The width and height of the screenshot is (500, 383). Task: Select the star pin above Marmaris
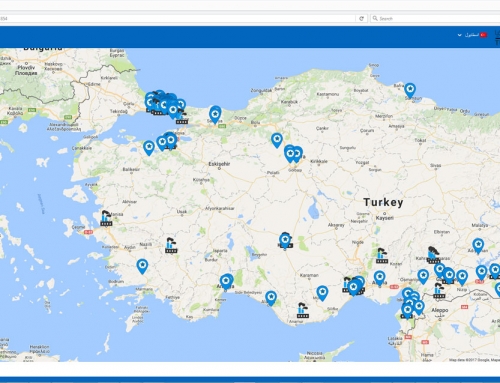pyautogui.click(x=142, y=266)
